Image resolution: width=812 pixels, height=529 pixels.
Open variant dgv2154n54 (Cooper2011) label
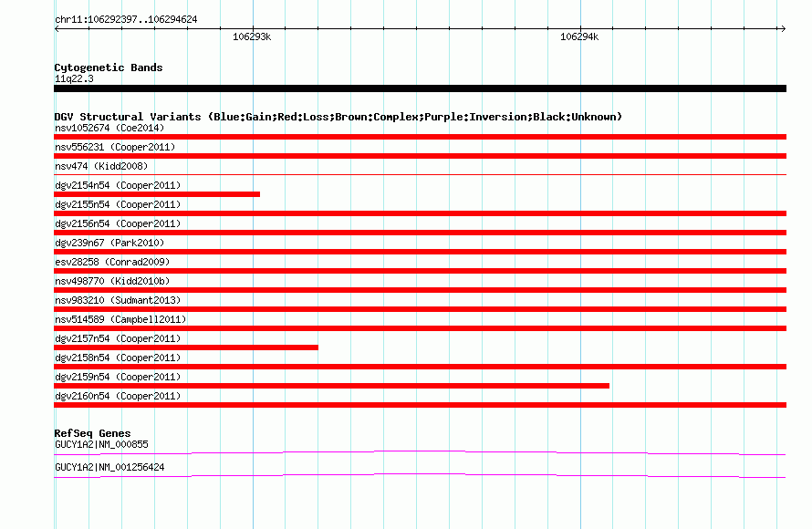tap(118, 185)
